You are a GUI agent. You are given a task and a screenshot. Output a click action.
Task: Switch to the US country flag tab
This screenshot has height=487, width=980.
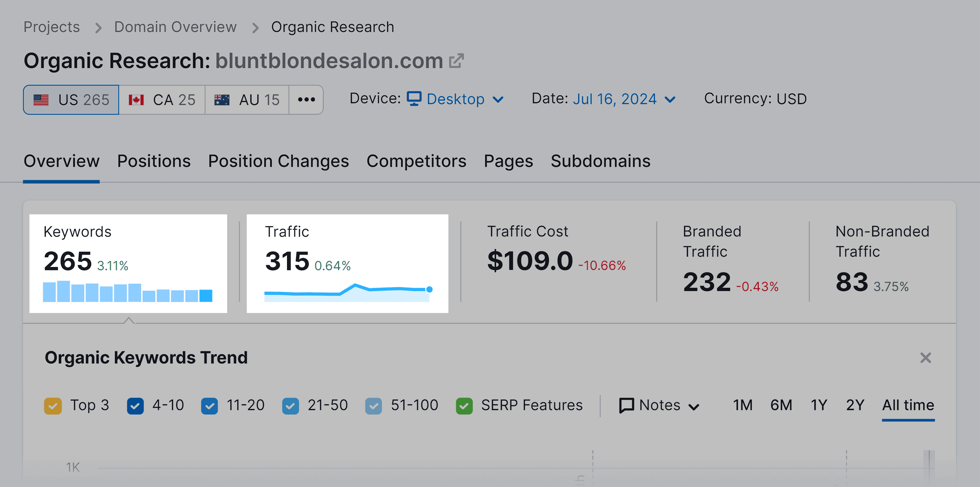point(71,100)
